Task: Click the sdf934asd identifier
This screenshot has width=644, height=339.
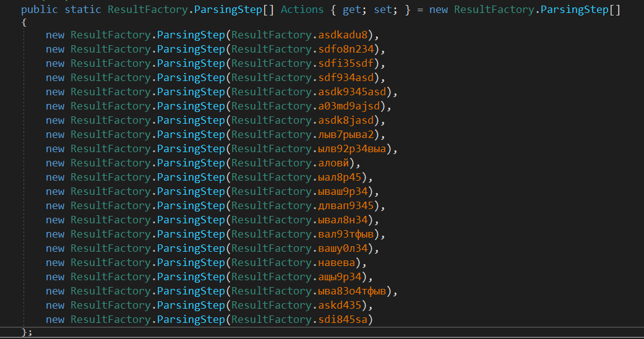Action: (x=344, y=77)
